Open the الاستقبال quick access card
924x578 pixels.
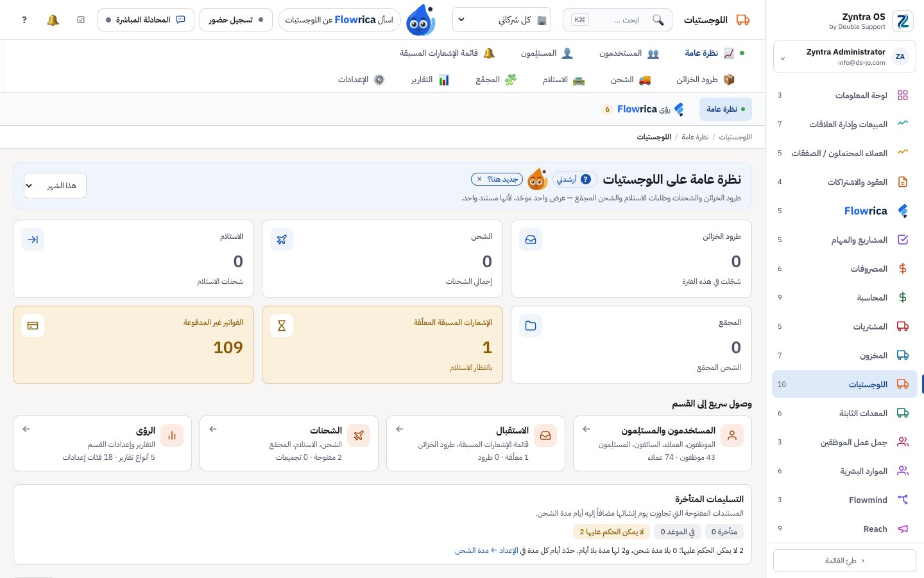[475, 443]
